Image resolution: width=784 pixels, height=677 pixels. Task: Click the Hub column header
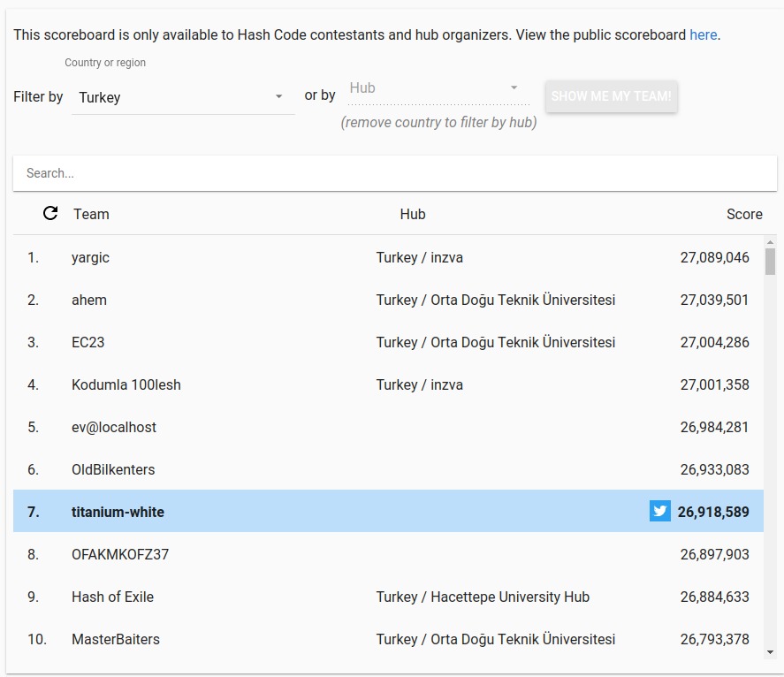pos(413,214)
